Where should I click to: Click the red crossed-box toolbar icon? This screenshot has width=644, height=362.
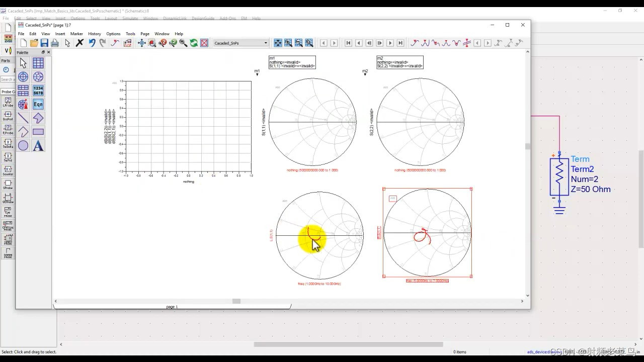point(204,43)
